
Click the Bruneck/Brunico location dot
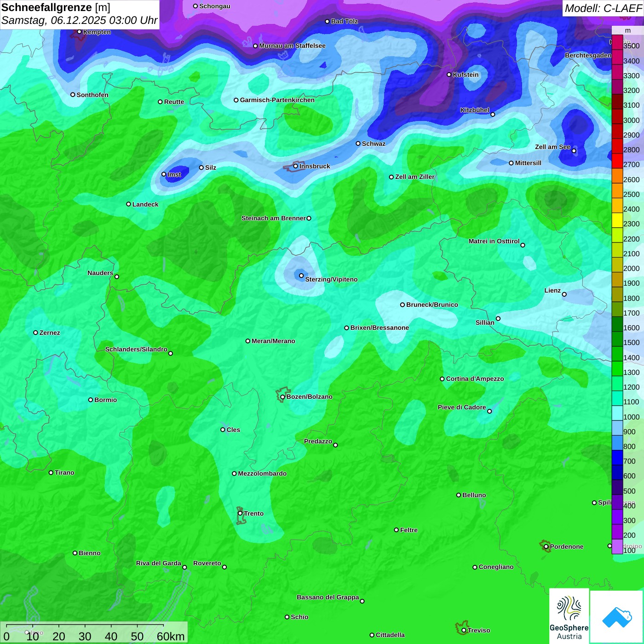[x=402, y=305]
